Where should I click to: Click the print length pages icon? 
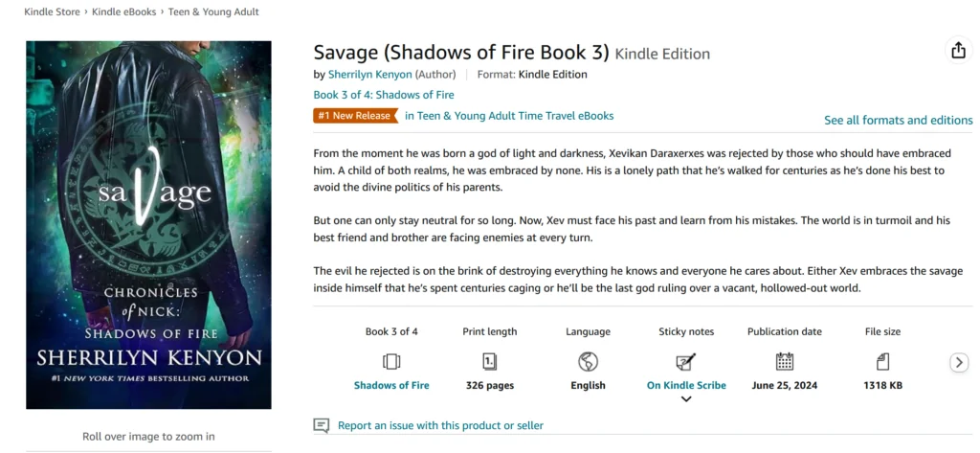489,362
